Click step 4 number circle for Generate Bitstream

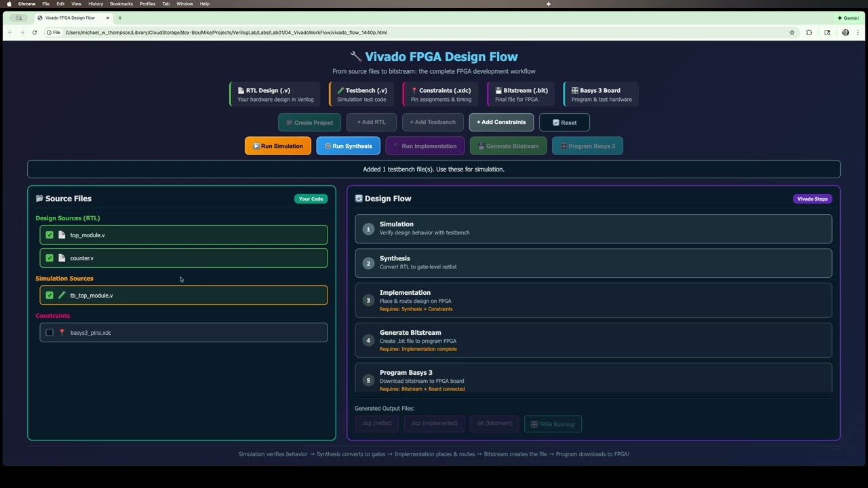pyautogui.click(x=368, y=340)
